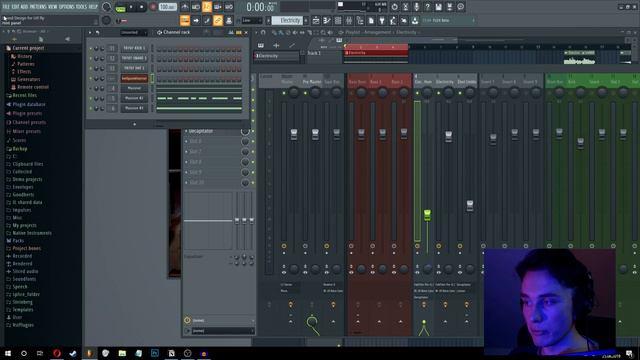Open the EDIT menu
Viewport: 640px width, 360px height.
(x=16, y=7)
